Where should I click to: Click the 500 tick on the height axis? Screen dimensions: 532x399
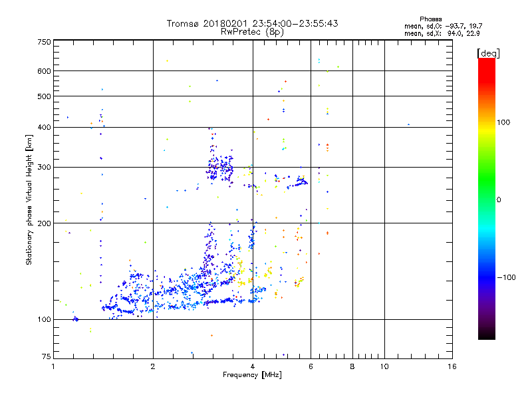[x=44, y=96]
